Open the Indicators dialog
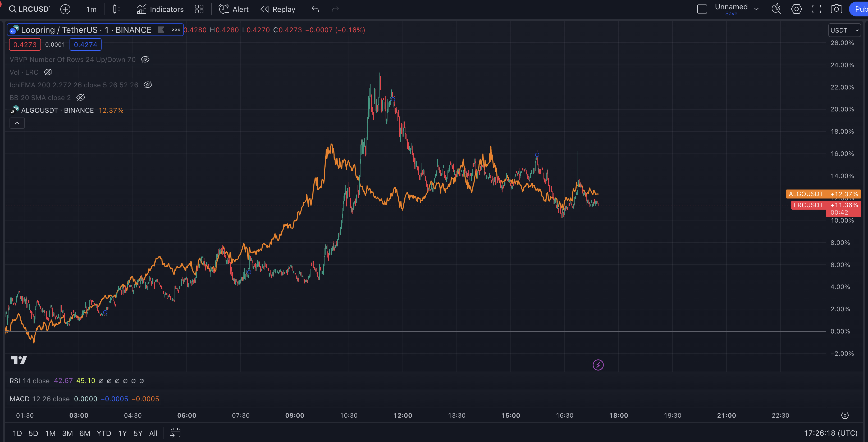The image size is (868, 442). tap(160, 9)
